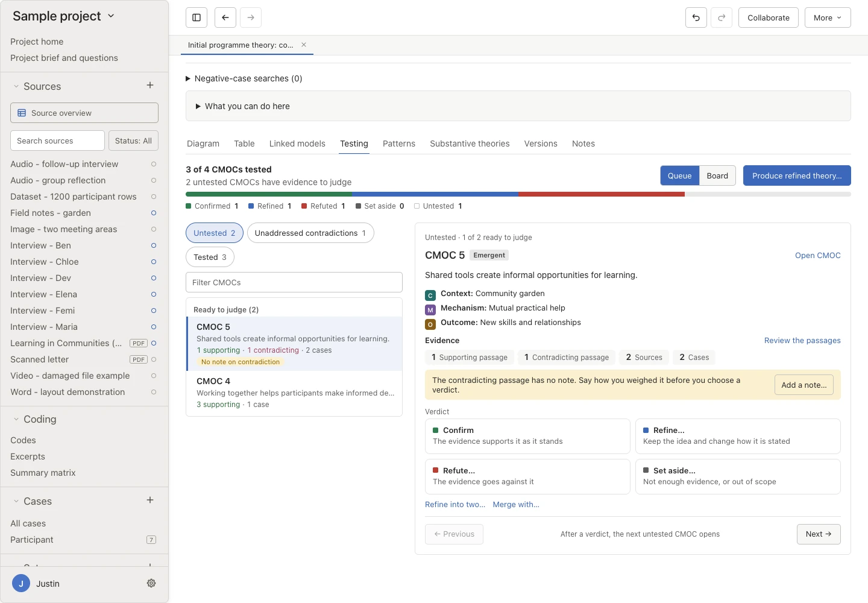Click the Participant count badge
The image size is (868, 603).
point(151,540)
